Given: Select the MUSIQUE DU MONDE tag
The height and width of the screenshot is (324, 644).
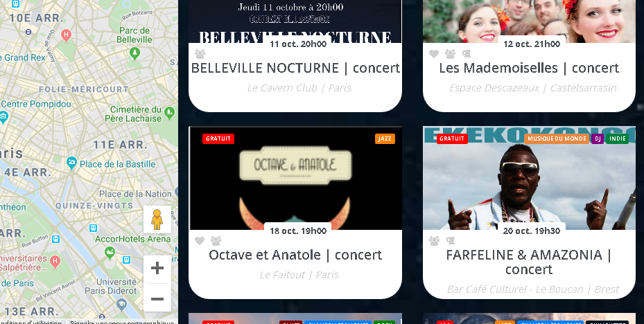Looking at the screenshot, I should (557, 138).
